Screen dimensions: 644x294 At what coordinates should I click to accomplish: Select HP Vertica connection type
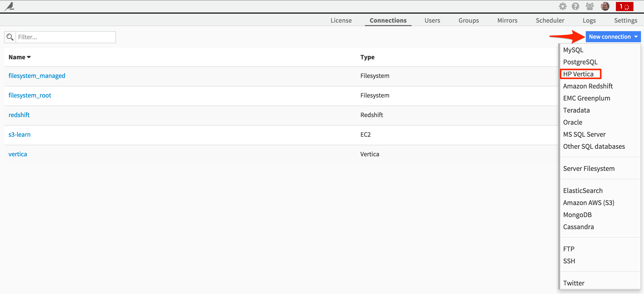578,74
